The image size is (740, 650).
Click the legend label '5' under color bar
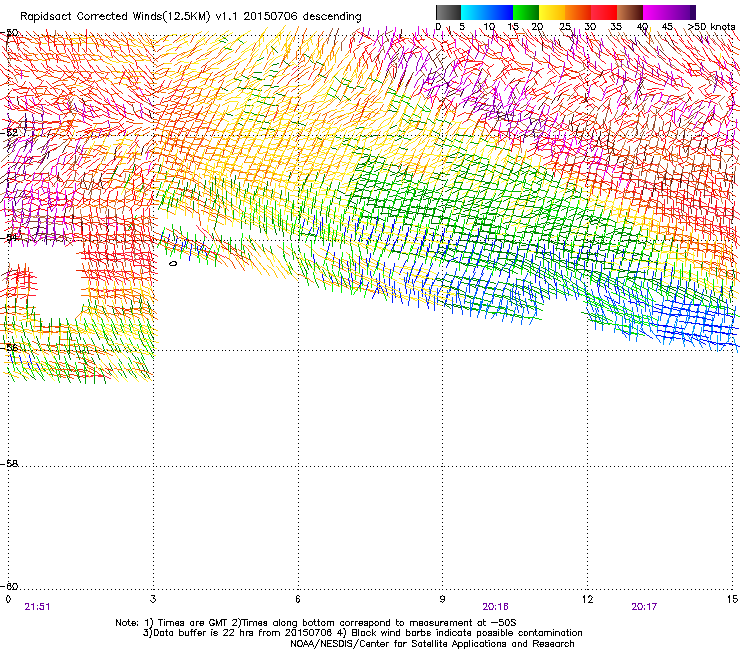click(462, 27)
